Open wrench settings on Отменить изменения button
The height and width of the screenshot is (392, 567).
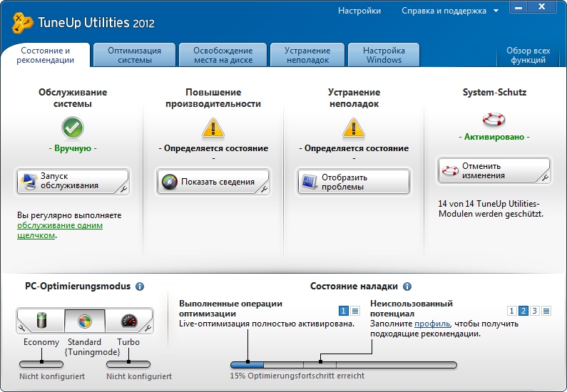coord(545,177)
